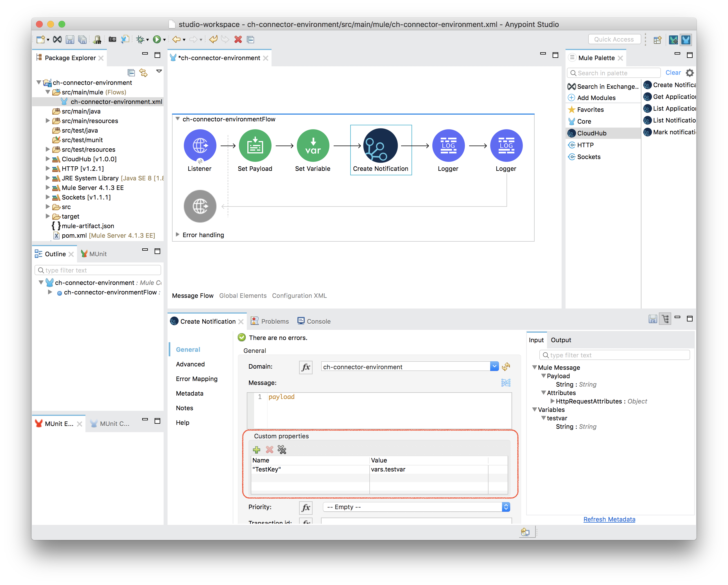The height and width of the screenshot is (585, 728).
Task: Toggle fx expression mode for Priority
Action: [x=306, y=507]
